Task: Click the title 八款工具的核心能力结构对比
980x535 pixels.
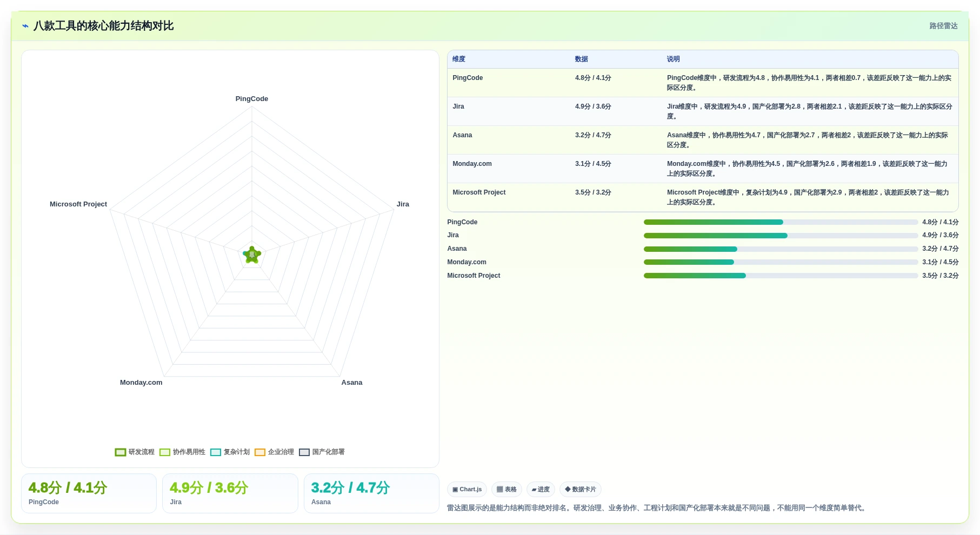Action: coord(103,26)
